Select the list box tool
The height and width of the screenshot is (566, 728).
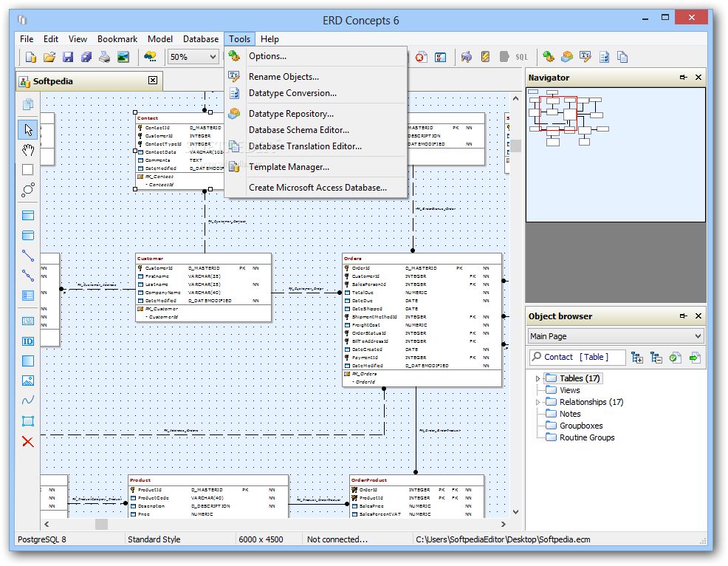[x=28, y=296]
